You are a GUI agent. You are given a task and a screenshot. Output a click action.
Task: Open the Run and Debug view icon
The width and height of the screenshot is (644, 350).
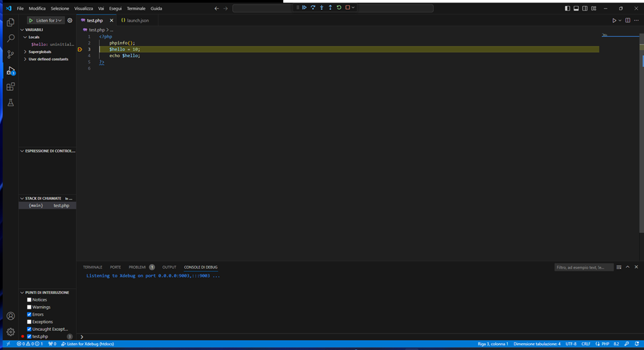click(11, 70)
